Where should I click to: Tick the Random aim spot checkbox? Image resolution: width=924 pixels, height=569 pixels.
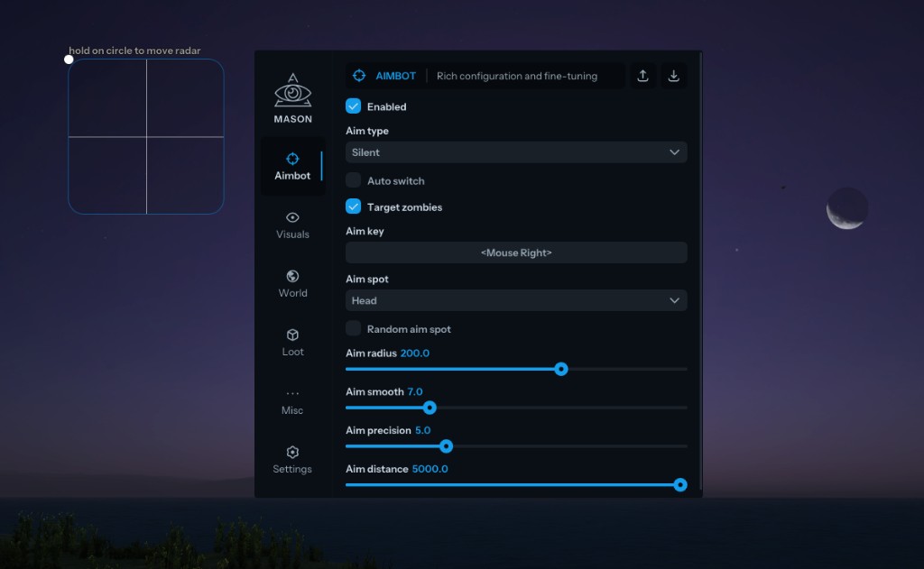354,329
